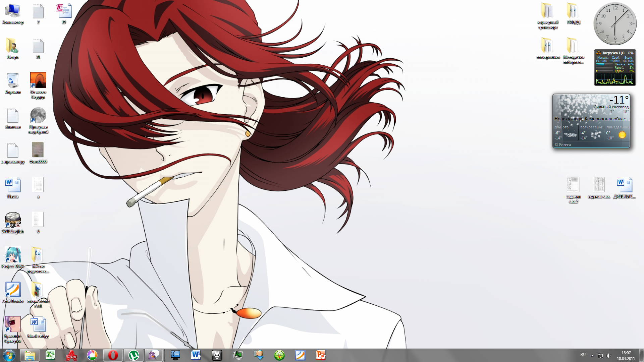This screenshot has width=644, height=362.
Task: Click the Show desktop strip at the taskbar end
Action: click(x=641, y=355)
